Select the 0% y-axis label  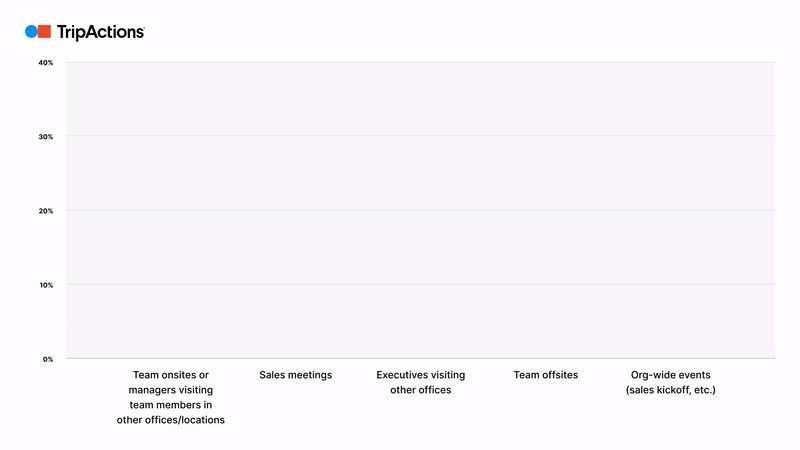coord(48,359)
